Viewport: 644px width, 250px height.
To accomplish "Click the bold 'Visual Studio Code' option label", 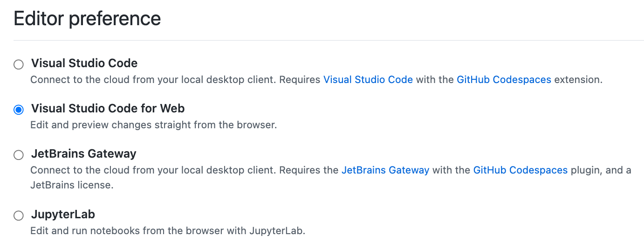I will pos(84,63).
